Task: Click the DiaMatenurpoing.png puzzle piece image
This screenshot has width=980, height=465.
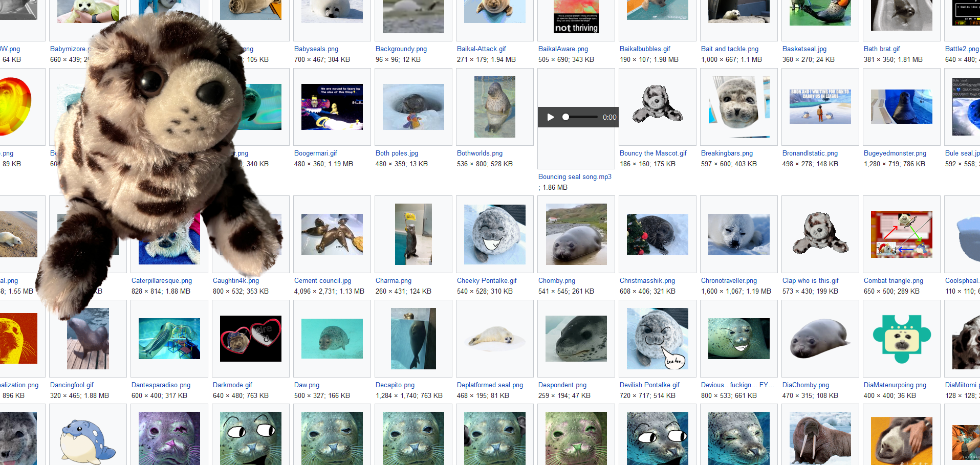Action: coord(901,339)
